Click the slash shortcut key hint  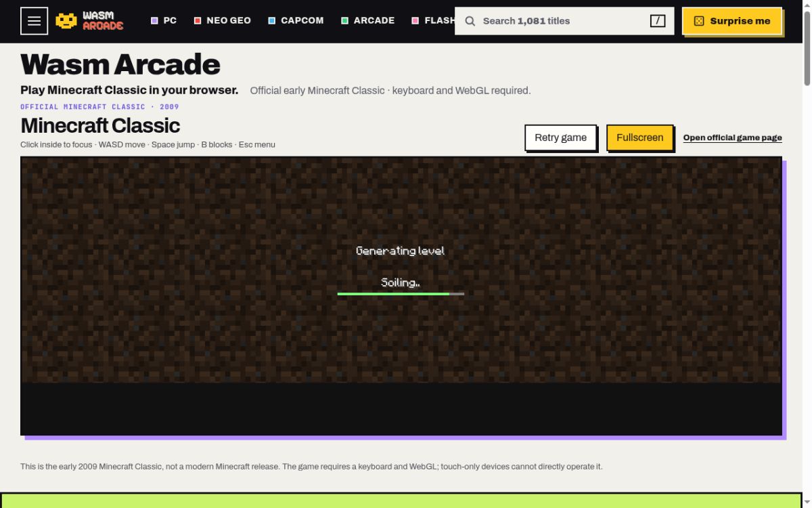pos(658,21)
